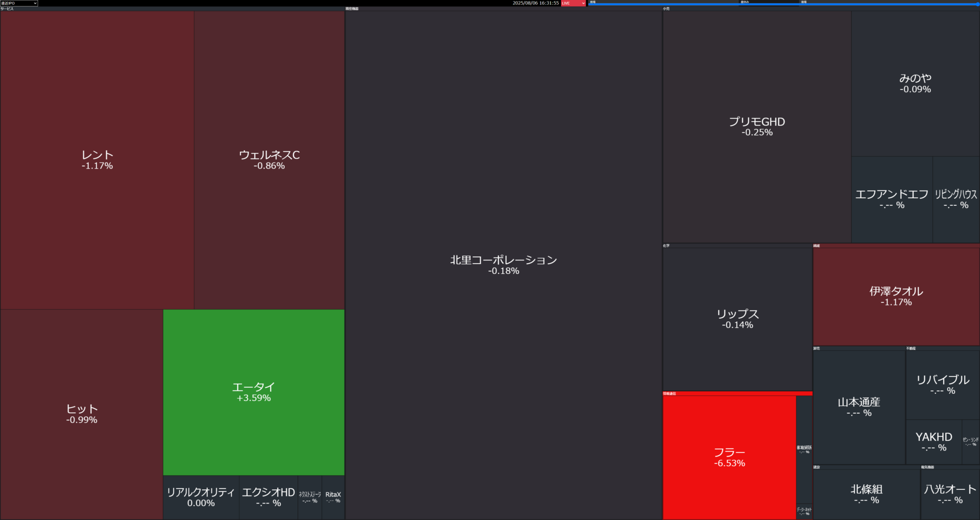
Task: Select the リビングハウス tile
Action: coord(956,200)
